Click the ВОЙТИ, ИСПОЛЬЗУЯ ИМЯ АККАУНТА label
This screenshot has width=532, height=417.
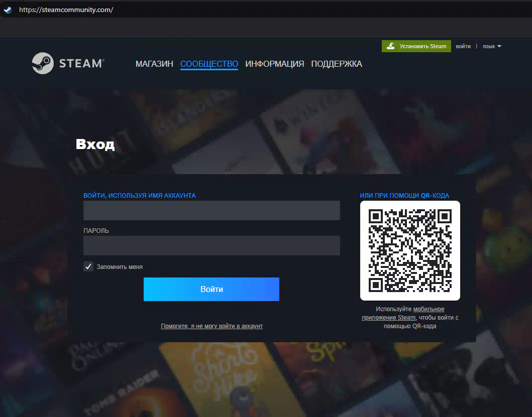[x=140, y=196]
